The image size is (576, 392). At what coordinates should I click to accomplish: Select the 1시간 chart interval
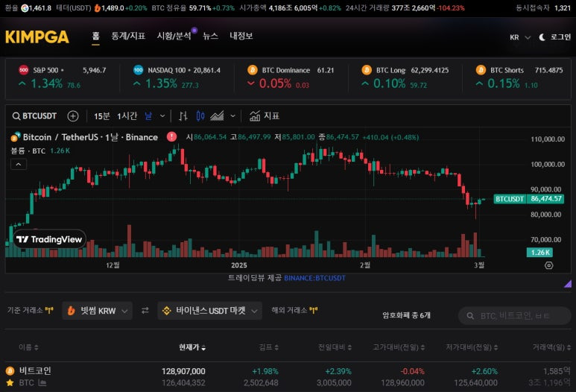(127, 116)
